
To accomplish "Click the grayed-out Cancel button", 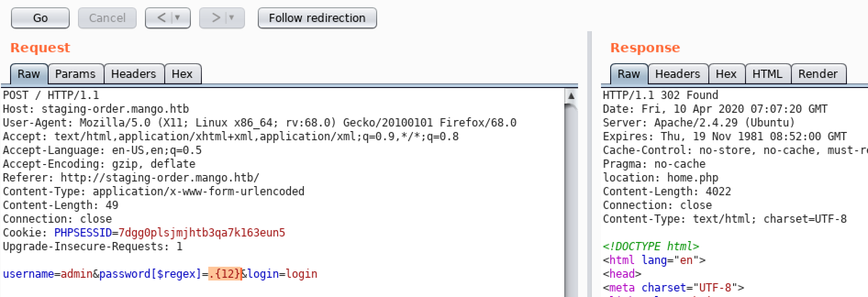I will click(x=107, y=18).
